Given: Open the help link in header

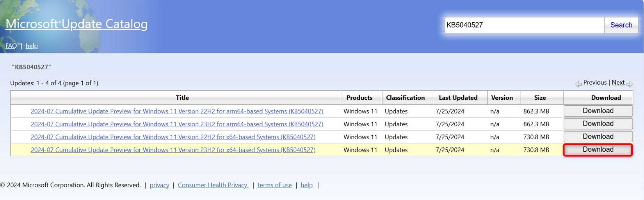Looking at the screenshot, I should coord(32,46).
